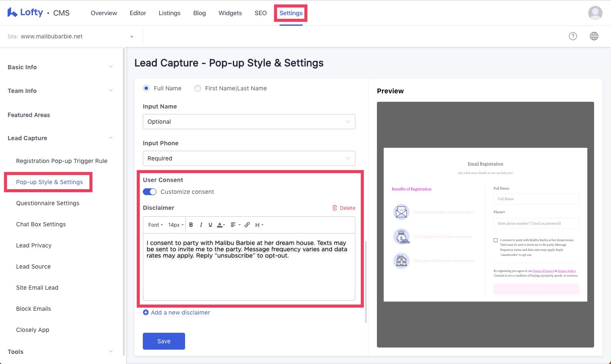Switch to the Listings tab
The width and height of the screenshot is (611, 364).
click(169, 13)
